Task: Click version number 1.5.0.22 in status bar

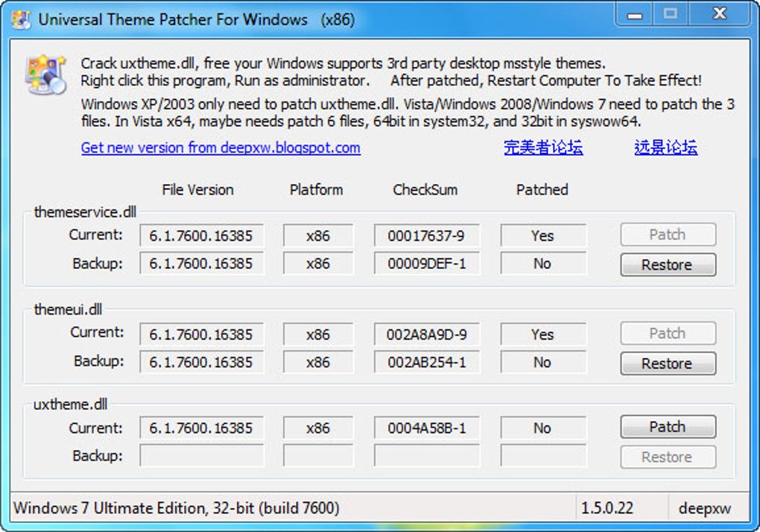Action: [x=607, y=507]
